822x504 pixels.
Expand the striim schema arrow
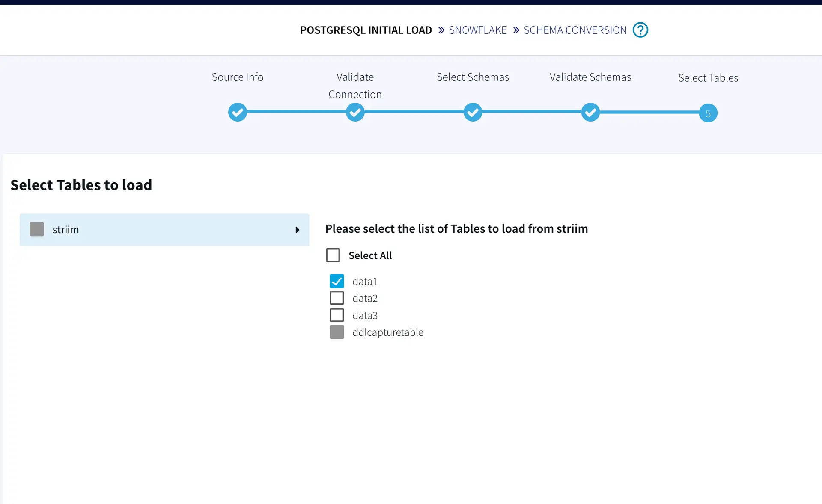(x=297, y=230)
